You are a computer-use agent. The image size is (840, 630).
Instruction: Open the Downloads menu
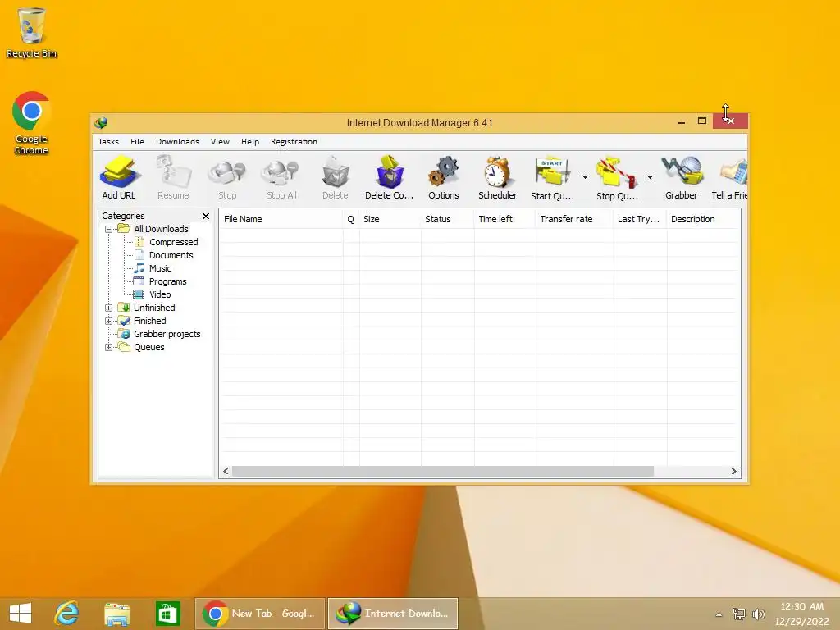tap(177, 141)
